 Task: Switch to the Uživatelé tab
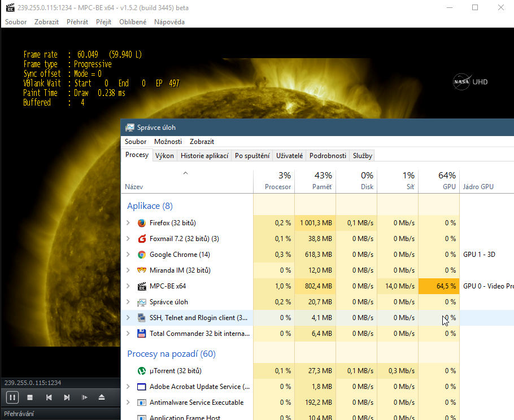(289, 156)
